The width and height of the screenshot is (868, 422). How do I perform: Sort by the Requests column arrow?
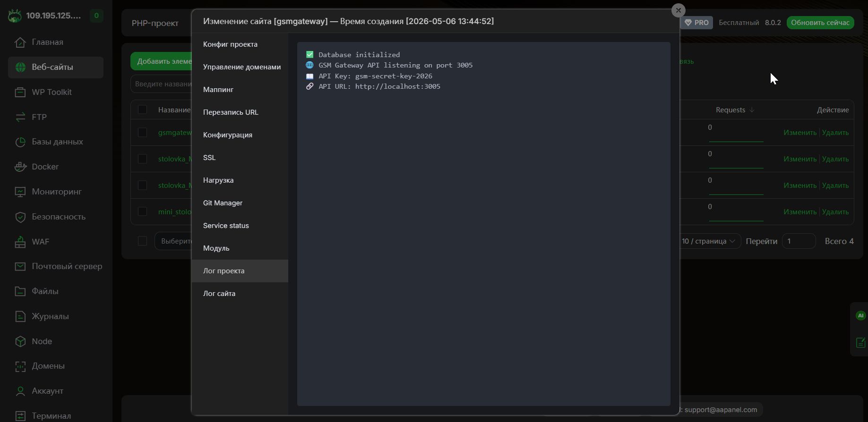pyautogui.click(x=752, y=110)
